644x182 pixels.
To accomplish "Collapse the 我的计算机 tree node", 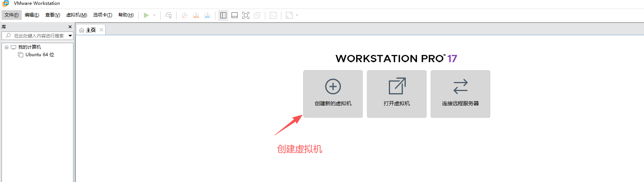I will (x=6, y=47).
